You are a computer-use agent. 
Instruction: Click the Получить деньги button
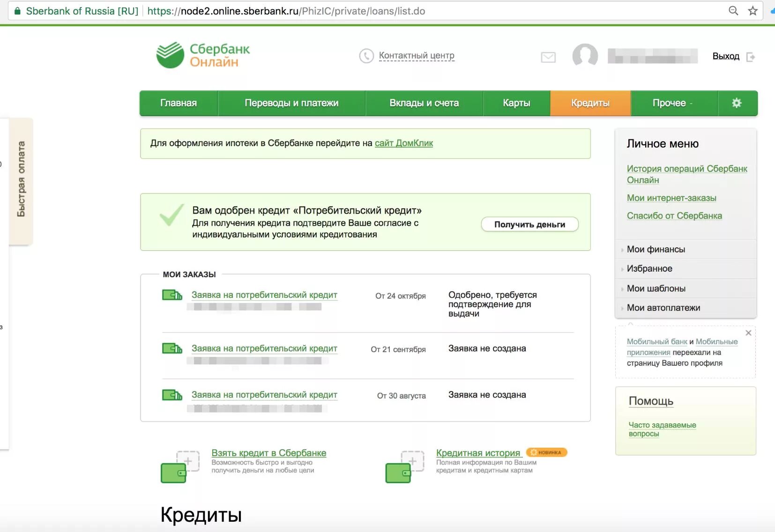pyautogui.click(x=529, y=224)
